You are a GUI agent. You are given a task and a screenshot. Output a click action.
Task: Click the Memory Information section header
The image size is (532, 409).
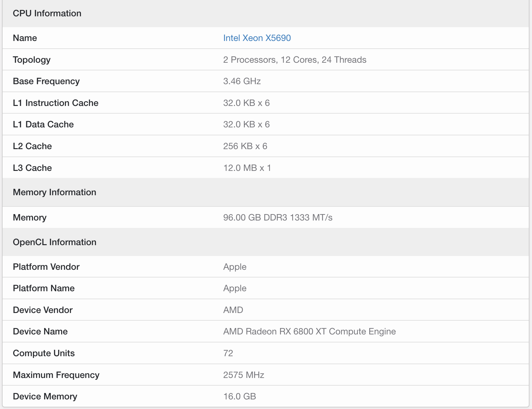pyautogui.click(x=54, y=192)
